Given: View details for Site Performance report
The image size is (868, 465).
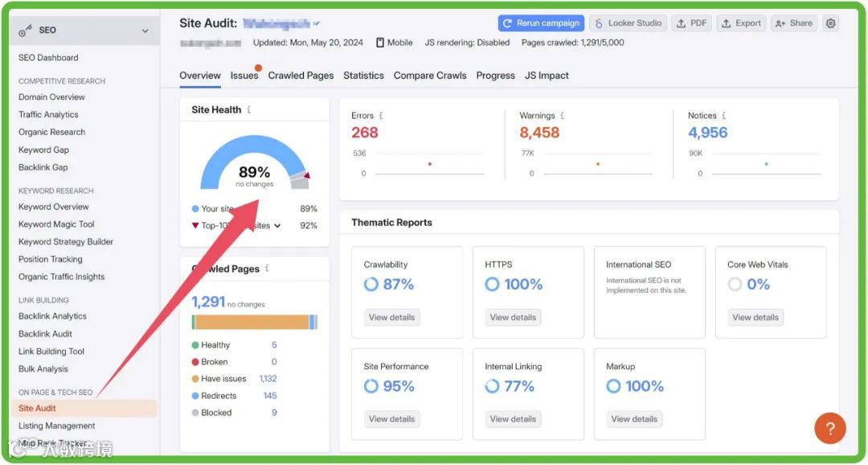Looking at the screenshot, I should tap(391, 419).
